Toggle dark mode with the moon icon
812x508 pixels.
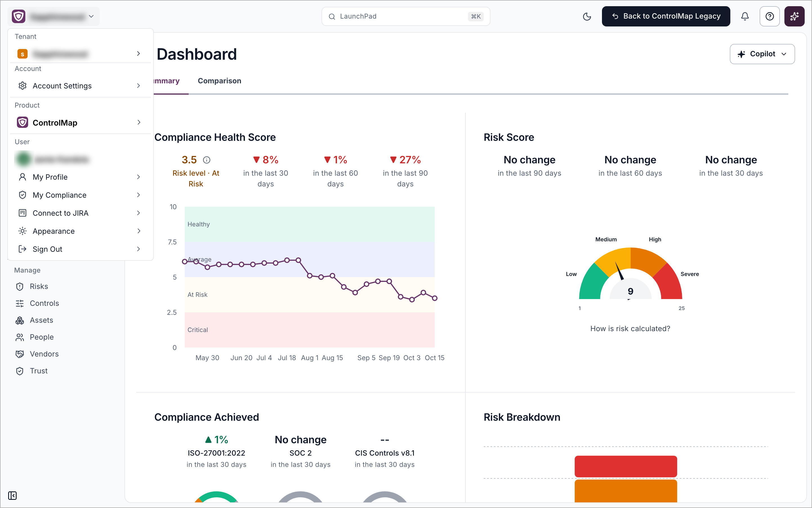coord(586,16)
